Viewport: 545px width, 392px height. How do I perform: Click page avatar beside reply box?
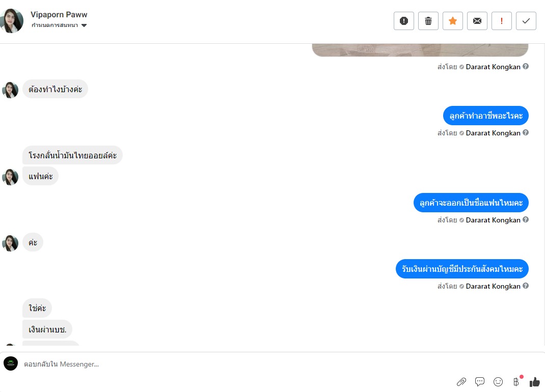pos(11,363)
